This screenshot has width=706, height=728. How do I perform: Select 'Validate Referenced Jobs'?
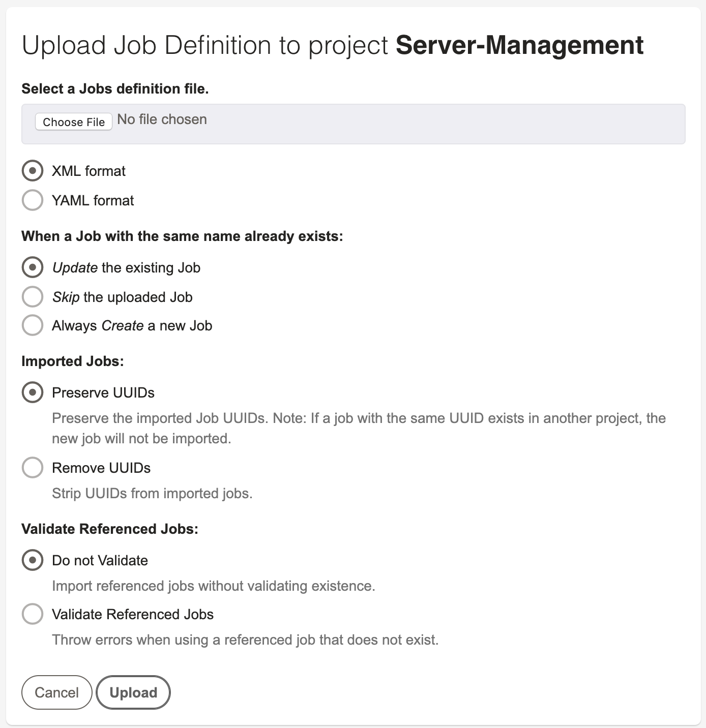32,614
